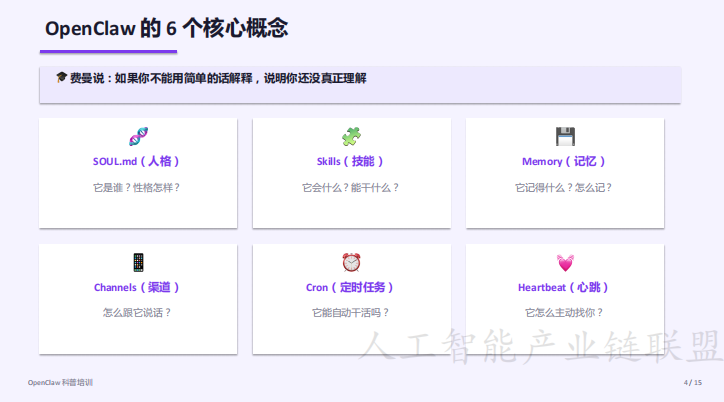Click the pink heart Heartbeat icon
Image resolution: width=724 pixels, height=402 pixels.
pos(565,263)
